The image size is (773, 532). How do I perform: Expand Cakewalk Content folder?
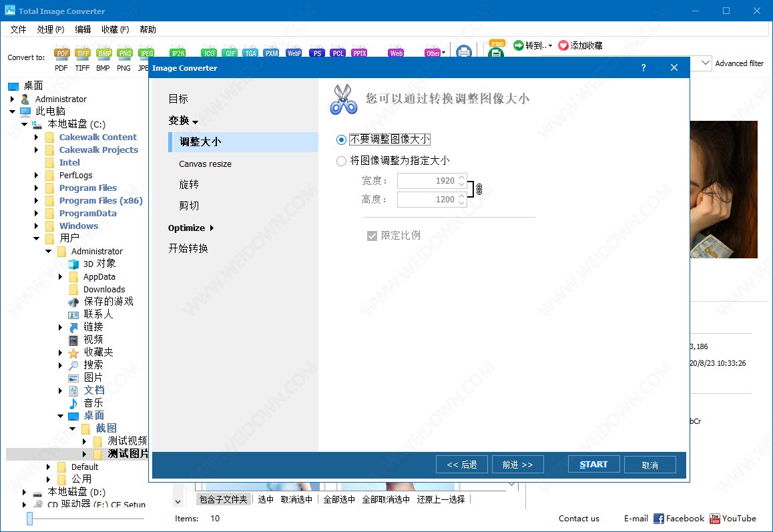[x=37, y=137]
